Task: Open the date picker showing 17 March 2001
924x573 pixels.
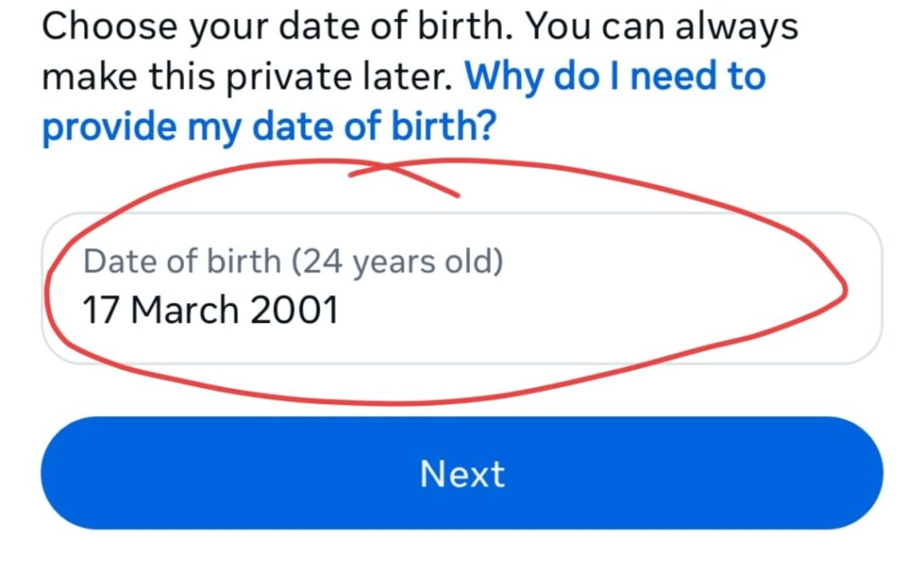Action: point(462,288)
